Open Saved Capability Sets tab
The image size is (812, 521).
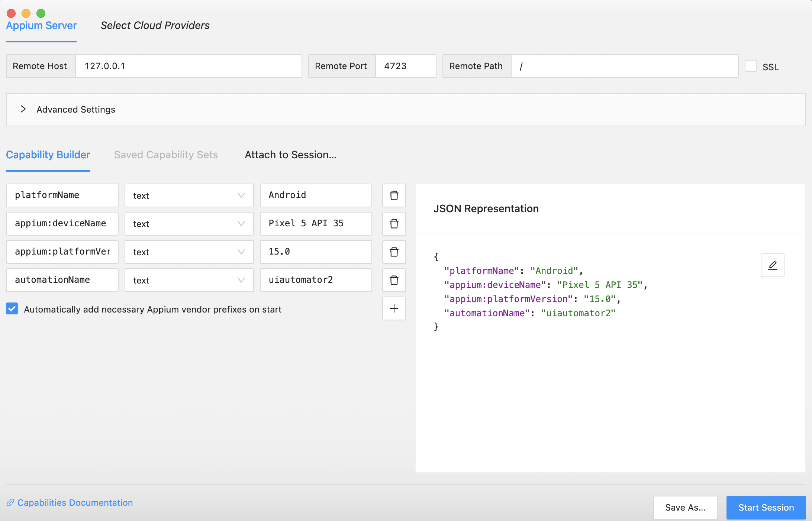click(x=166, y=155)
